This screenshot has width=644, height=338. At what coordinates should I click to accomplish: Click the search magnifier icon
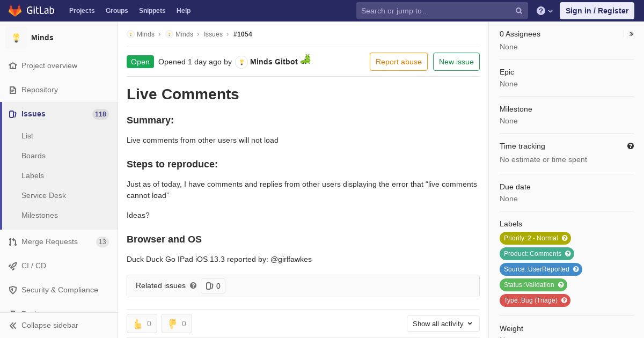coord(519,11)
